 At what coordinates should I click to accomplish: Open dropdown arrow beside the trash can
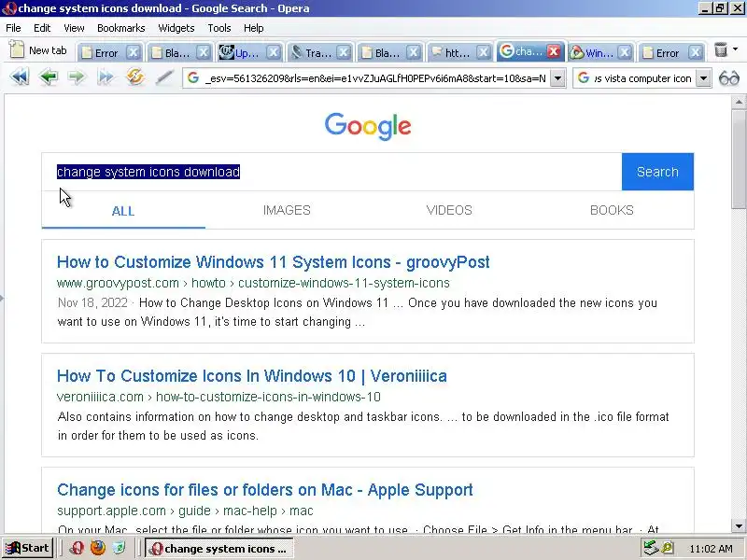click(x=735, y=49)
